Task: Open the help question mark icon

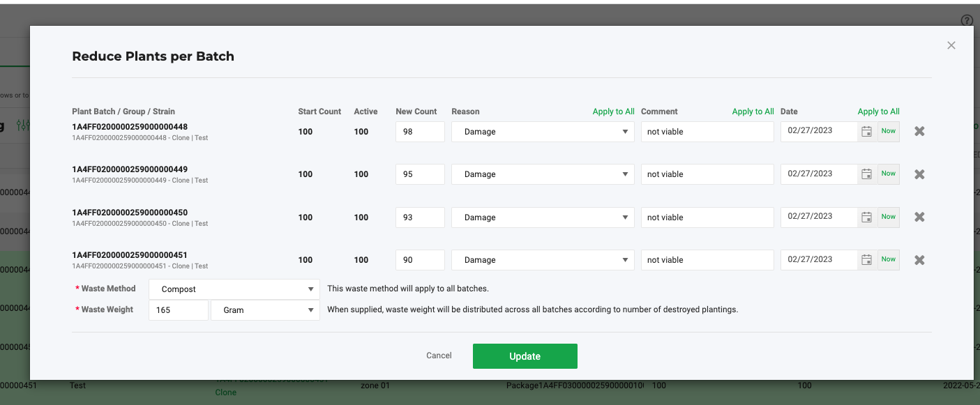Action: (x=967, y=21)
